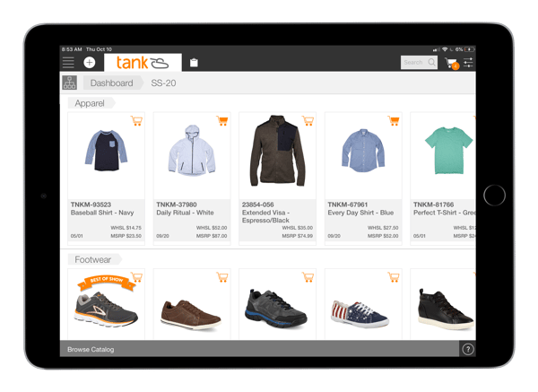Click product code TNKM-67961
The image size is (538, 392).
348,205
